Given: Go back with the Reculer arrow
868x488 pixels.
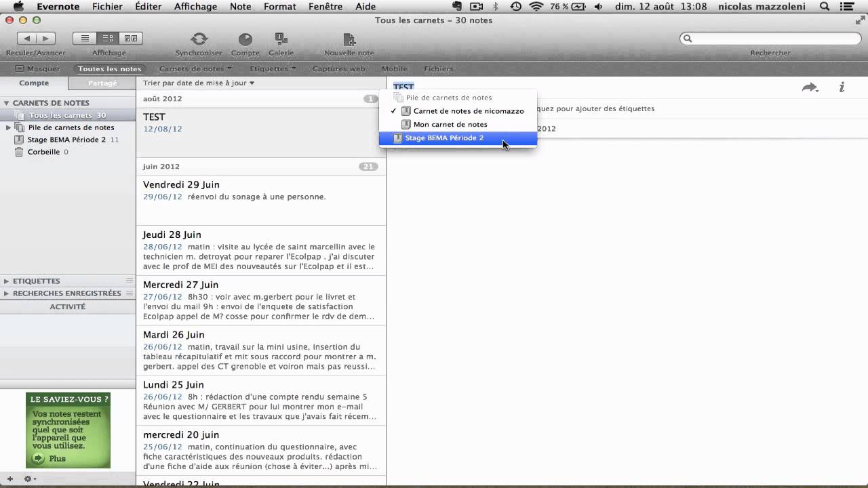Looking at the screenshot, I should pos(26,39).
